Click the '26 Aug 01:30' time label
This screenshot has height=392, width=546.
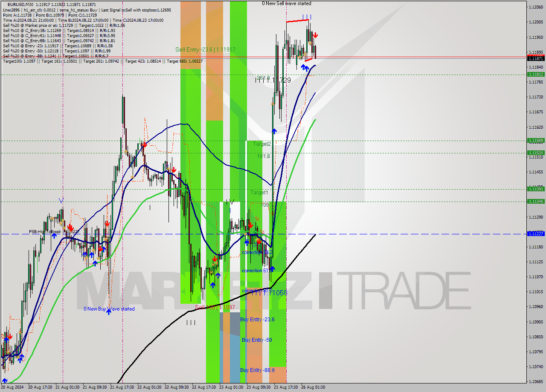click(313, 387)
